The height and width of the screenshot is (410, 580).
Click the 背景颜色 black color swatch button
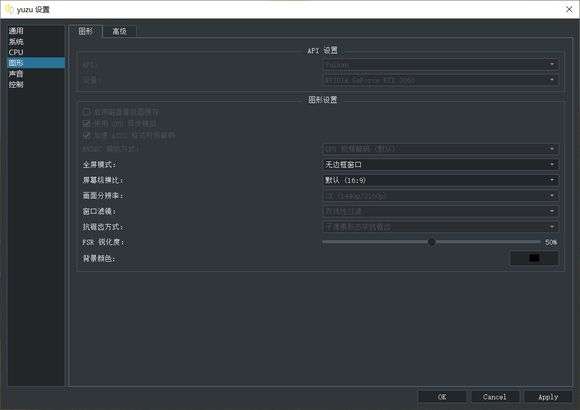534,258
